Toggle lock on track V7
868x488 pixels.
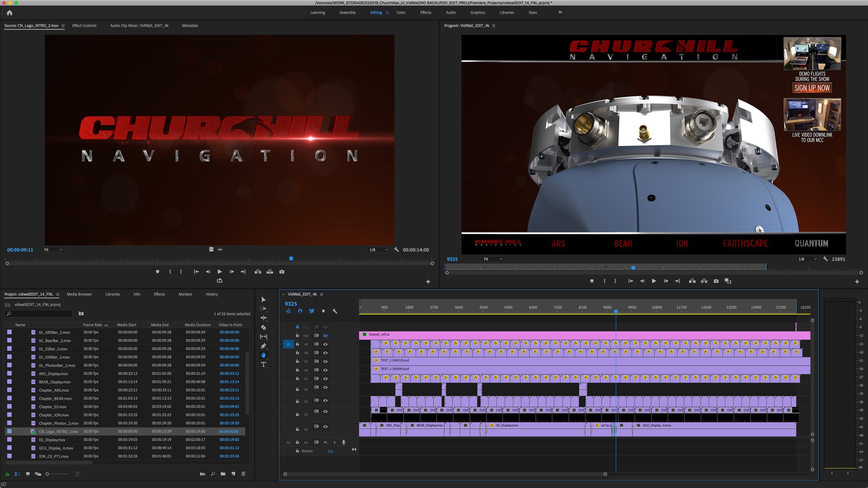coord(297,361)
